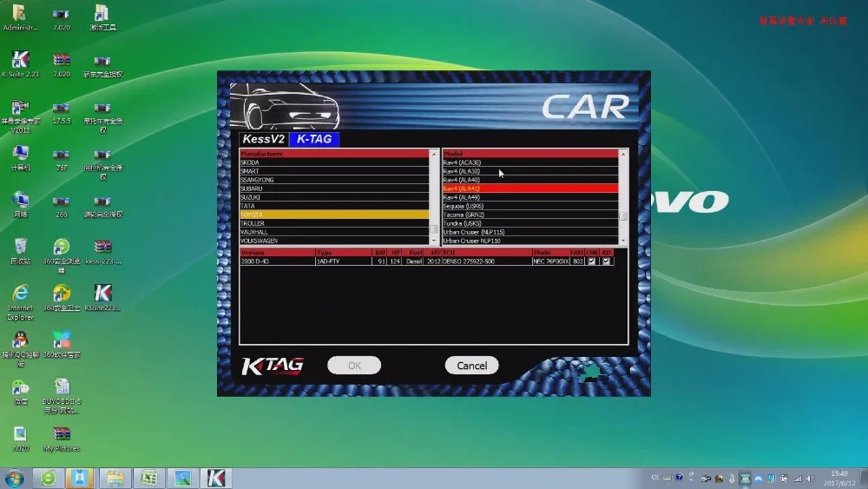The image size is (868, 489).
Task: Click the DENSO 275922-500 ECU cell
Action: coord(487,261)
